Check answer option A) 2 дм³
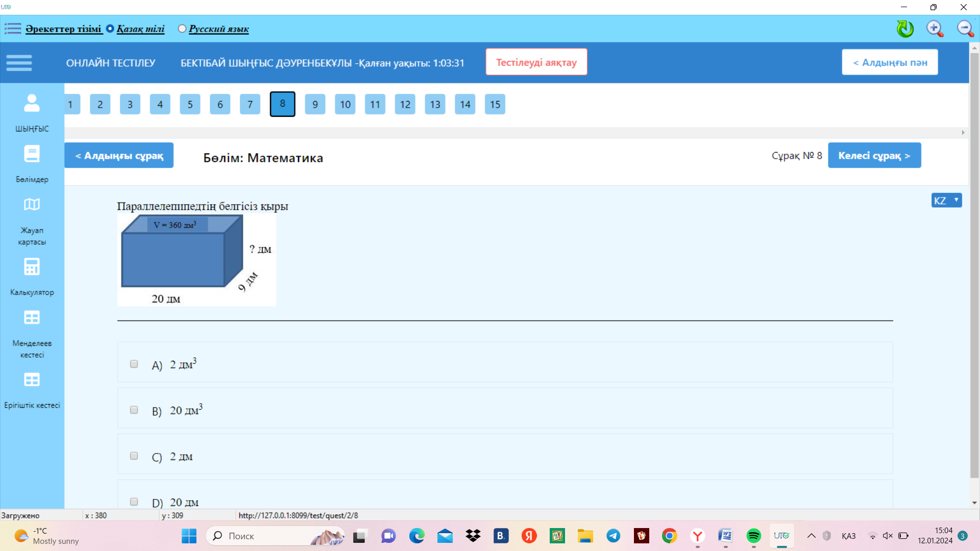 click(134, 364)
